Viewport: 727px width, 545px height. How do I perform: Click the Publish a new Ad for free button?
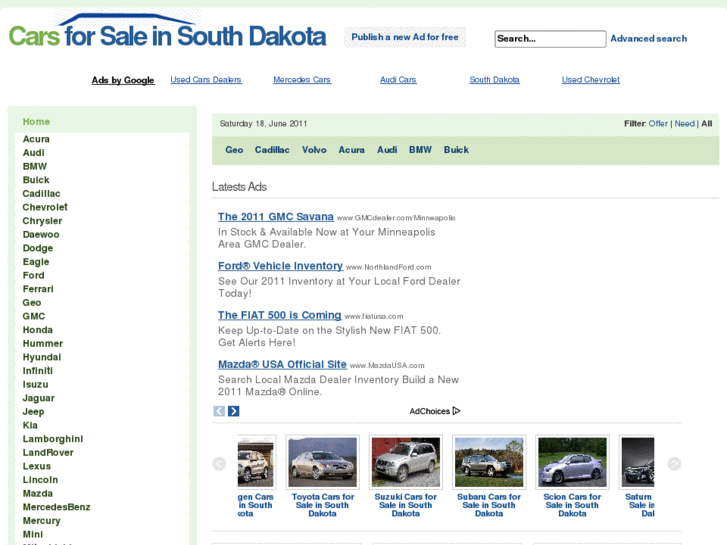click(405, 37)
